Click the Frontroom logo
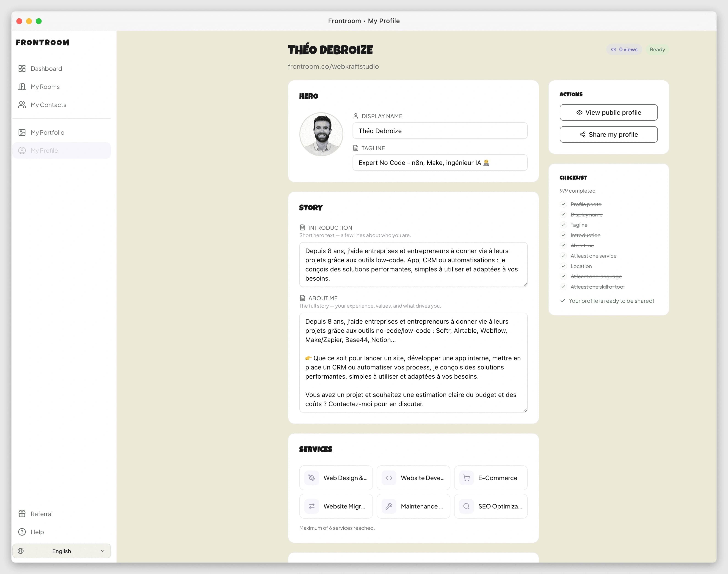The width and height of the screenshot is (728, 574). click(x=43, y=43)
